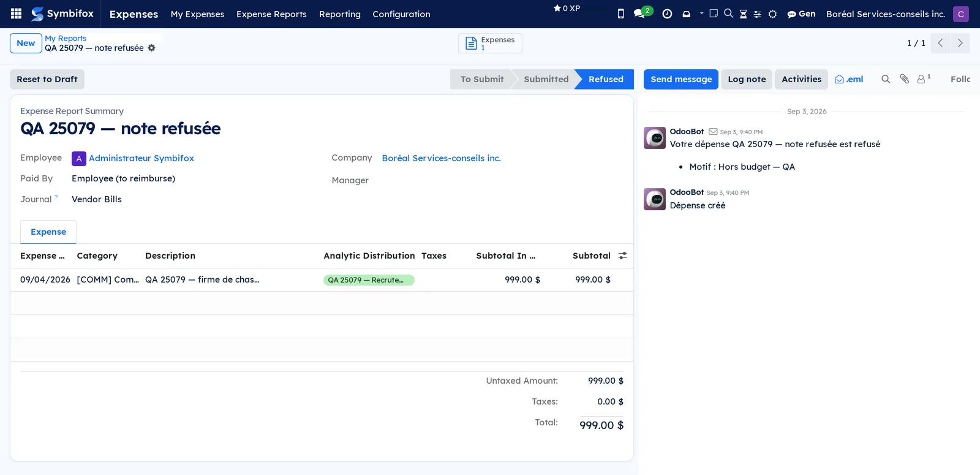Open the sliders settings icon in navbar

click(757, 14)
